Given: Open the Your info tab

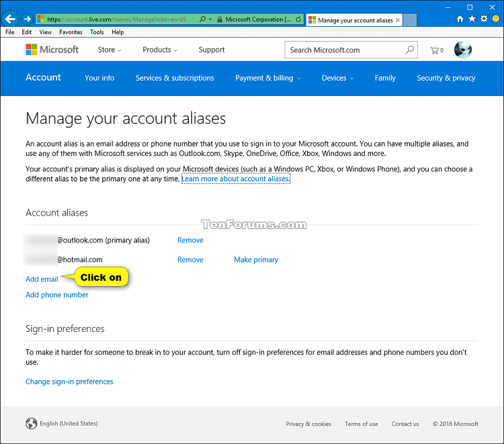Looking at the screenshot, I should [x=99, y=78].
